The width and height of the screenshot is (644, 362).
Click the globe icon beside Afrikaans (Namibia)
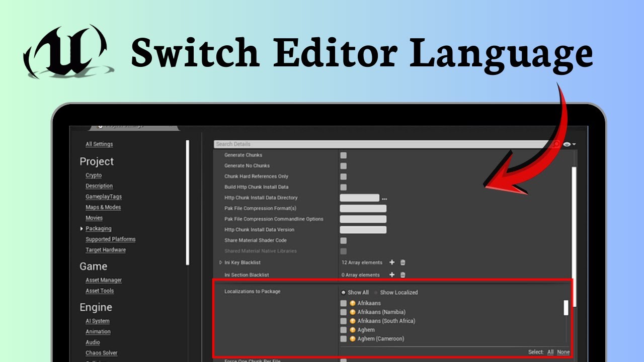pyautogui.click(x=353, y=312)
